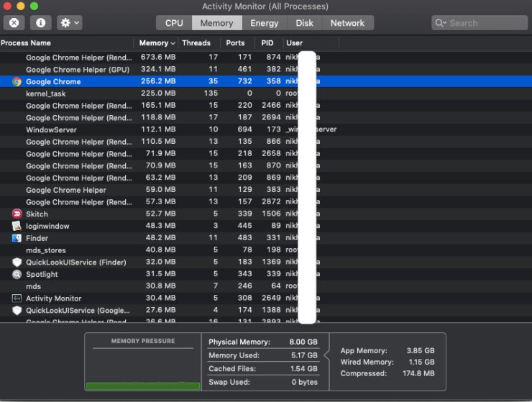Viewport: 532px width, 402px height.
Task: Click the Quit Process (X) toolbar button
Action: pos(14,23)
